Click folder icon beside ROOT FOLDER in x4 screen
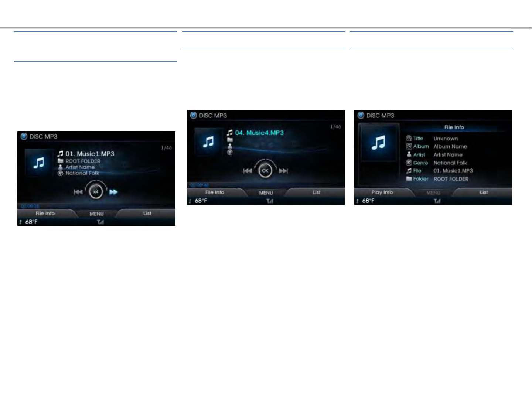Viewport: 532px width, 399px height. click(x=61, y=161)
